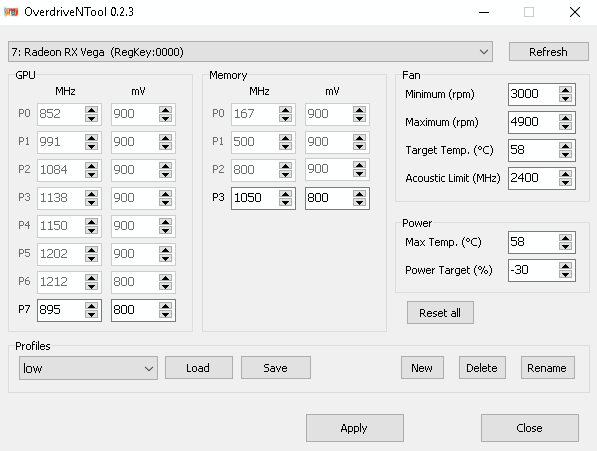This screenshot has width=597, height=451.
Task: Save the current profile
Action: [276, 368]
